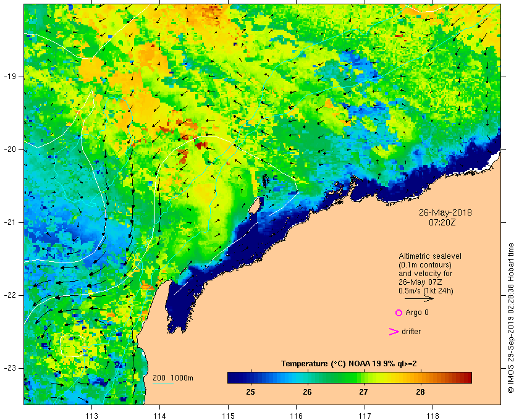Click the colorbar tick label '25'
This screenshot has height=420, width=519.
[x=251, y=392]
